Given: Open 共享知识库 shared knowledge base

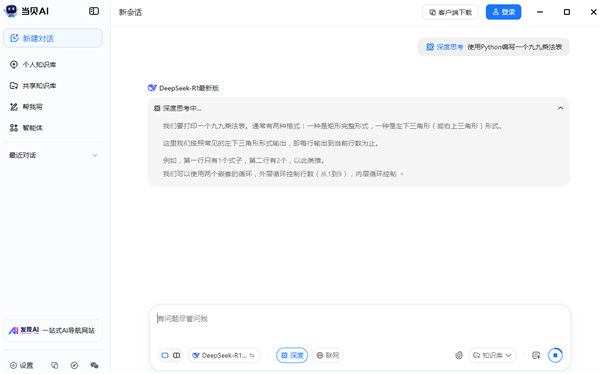Looking at the screenshot, I should point(33,85).
